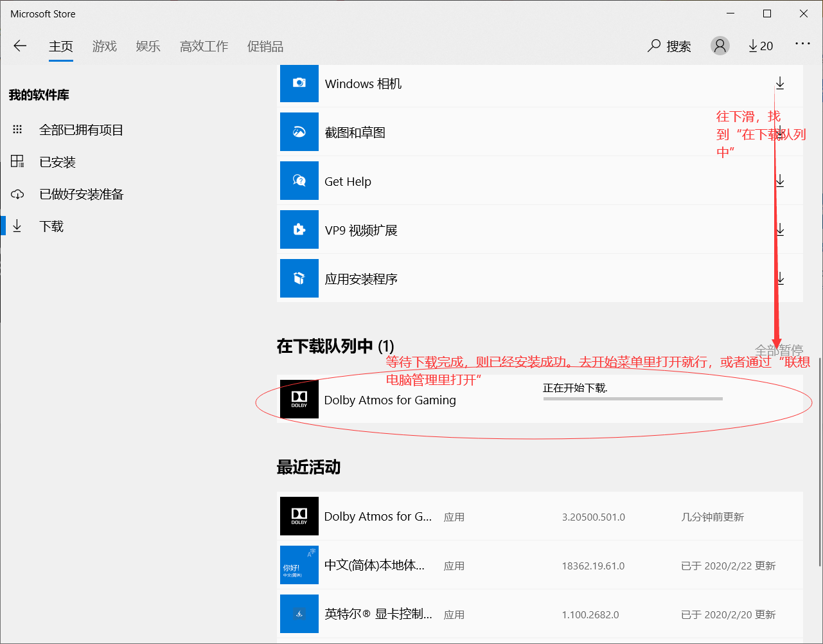Click Dolby icon in the download queue
823x644 pixels.
299,398
